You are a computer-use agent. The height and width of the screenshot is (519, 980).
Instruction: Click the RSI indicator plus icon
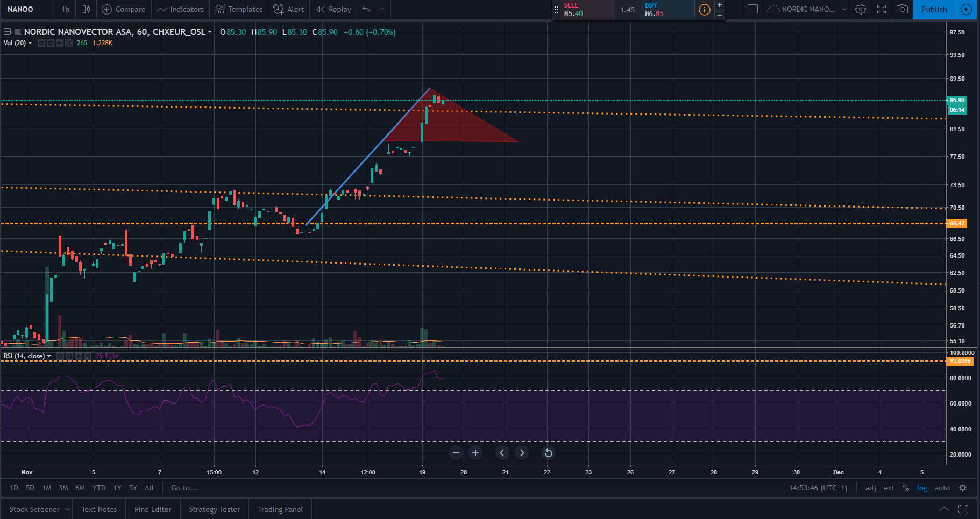pyautogui.click(x=79, y=356)
